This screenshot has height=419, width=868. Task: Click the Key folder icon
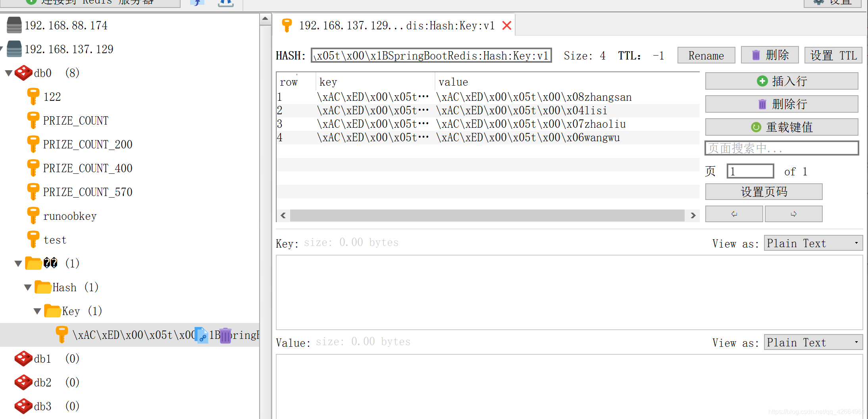[x=52, y=311]
